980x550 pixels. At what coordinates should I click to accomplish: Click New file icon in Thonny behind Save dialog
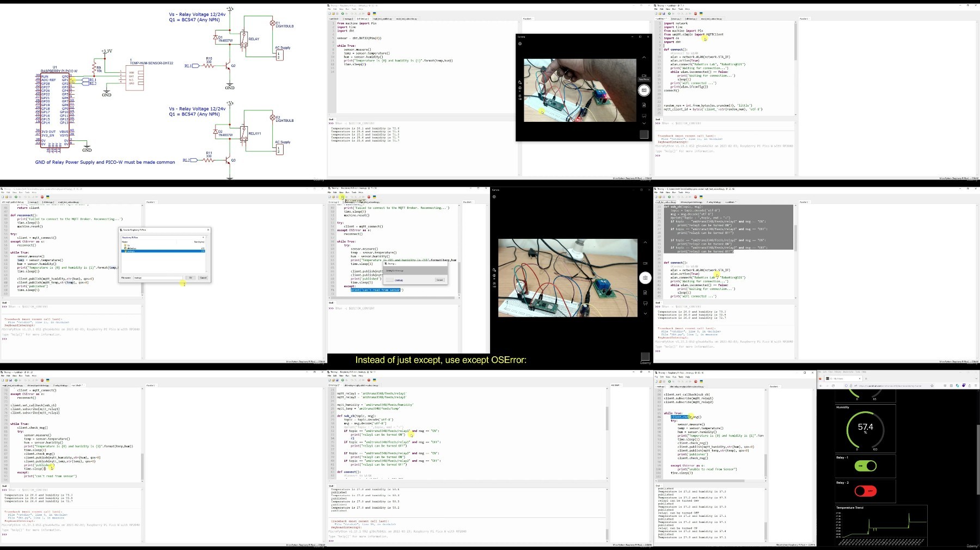coord(4,197)
